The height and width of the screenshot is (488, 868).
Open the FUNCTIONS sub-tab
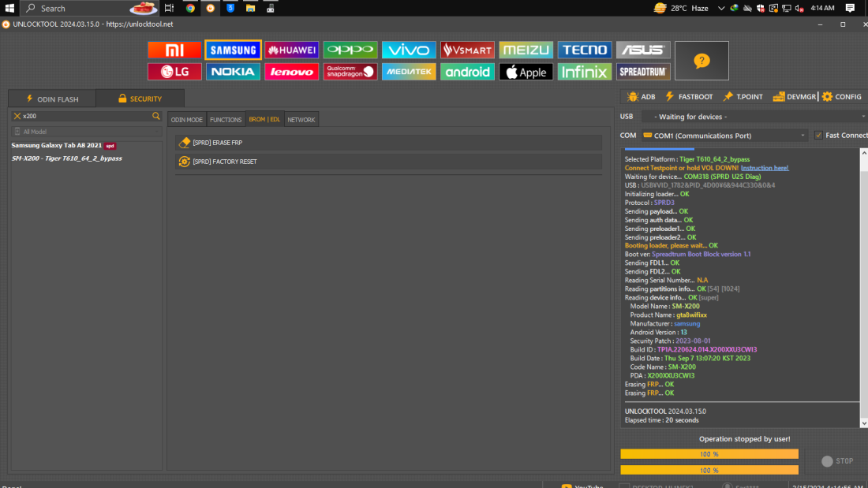click(226, 120)
